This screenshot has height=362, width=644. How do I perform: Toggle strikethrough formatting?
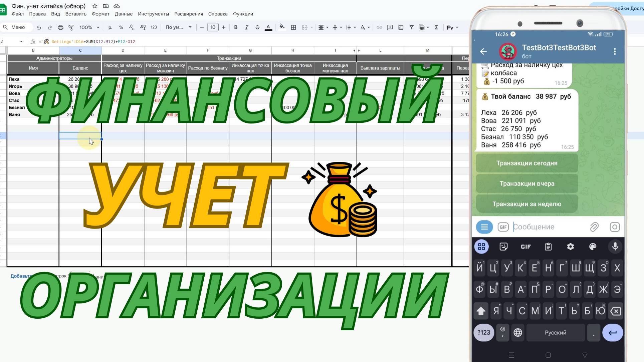pos(257,27)
